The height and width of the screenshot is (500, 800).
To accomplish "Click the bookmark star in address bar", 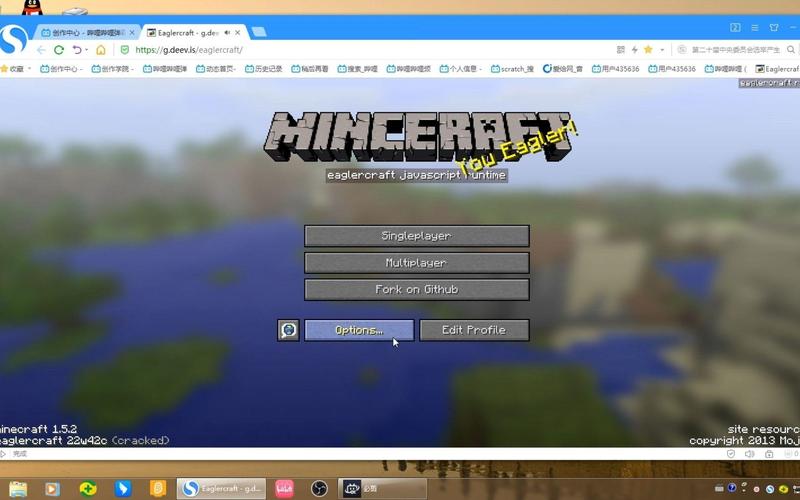I will (648, 49).
